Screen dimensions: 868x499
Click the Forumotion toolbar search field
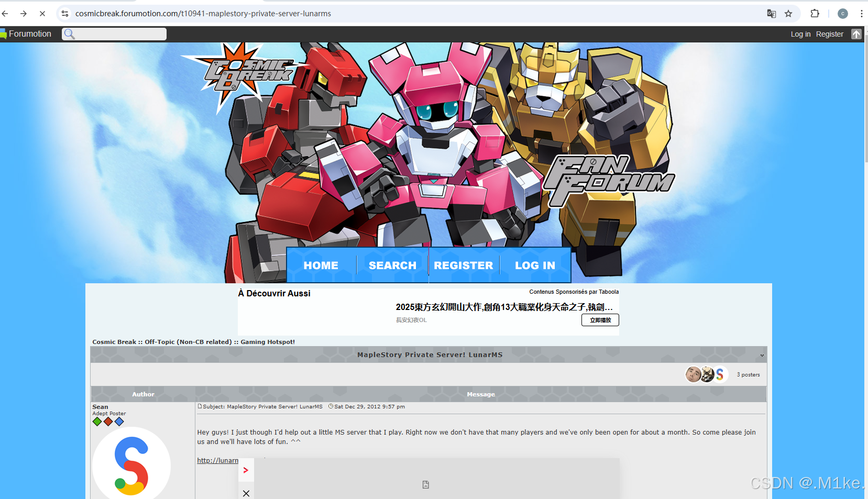[x=114, y=34]
